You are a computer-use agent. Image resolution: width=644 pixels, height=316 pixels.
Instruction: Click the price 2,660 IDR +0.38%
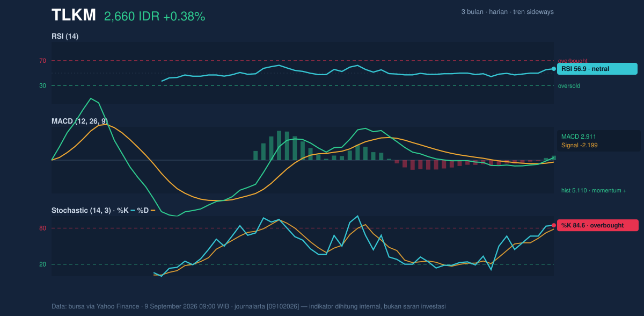coord(155,17)
